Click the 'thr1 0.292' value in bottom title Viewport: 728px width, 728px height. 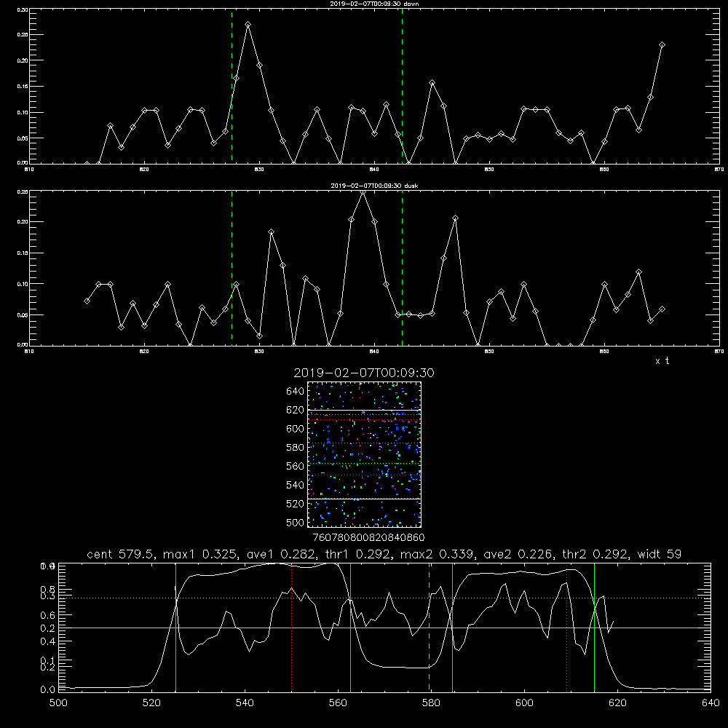359,554
